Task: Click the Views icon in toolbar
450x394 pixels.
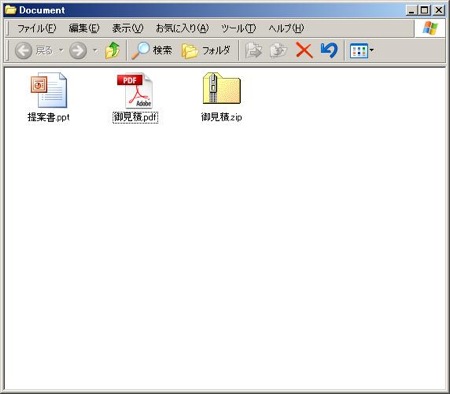Action: tap(359, 51)
